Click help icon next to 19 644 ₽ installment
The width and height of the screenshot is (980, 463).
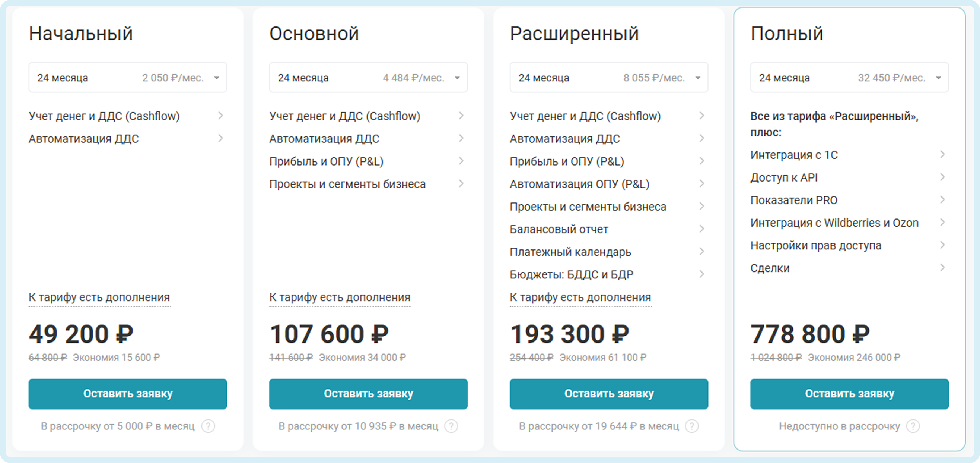[692, 426]
